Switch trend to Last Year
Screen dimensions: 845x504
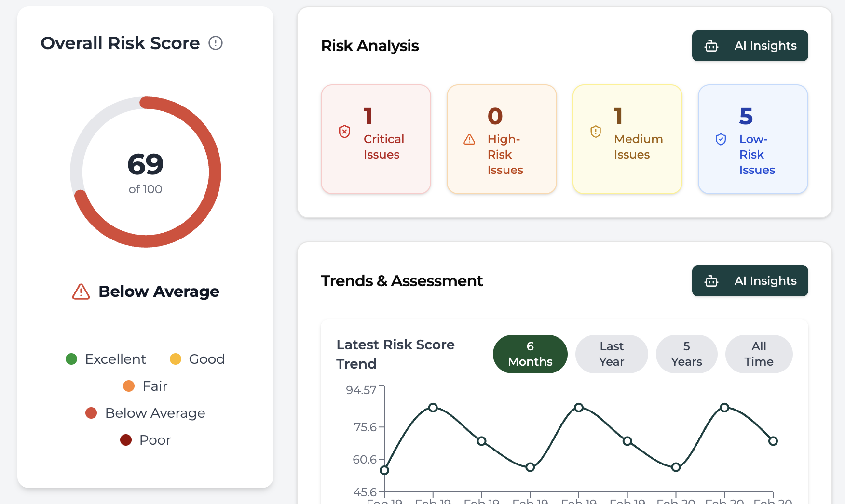click(611, 354)
